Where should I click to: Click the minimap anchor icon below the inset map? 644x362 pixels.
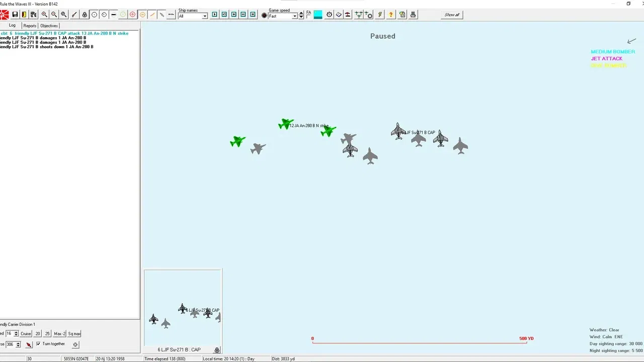[x=217, y=350]
